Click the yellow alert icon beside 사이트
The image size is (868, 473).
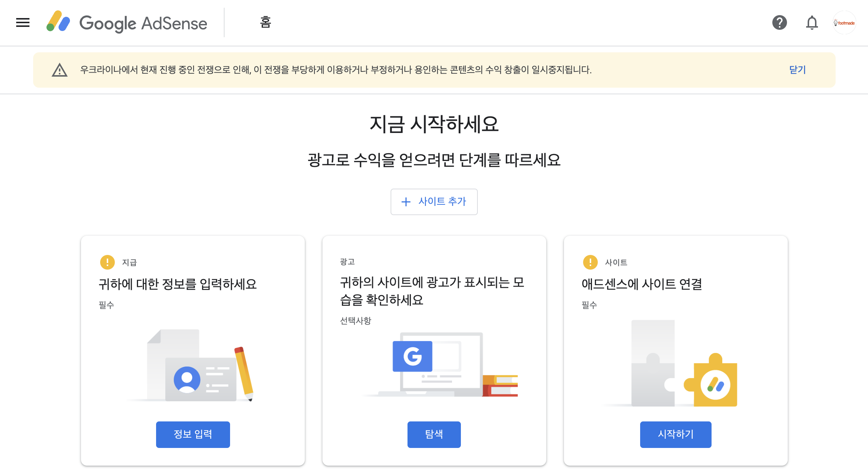590,262
